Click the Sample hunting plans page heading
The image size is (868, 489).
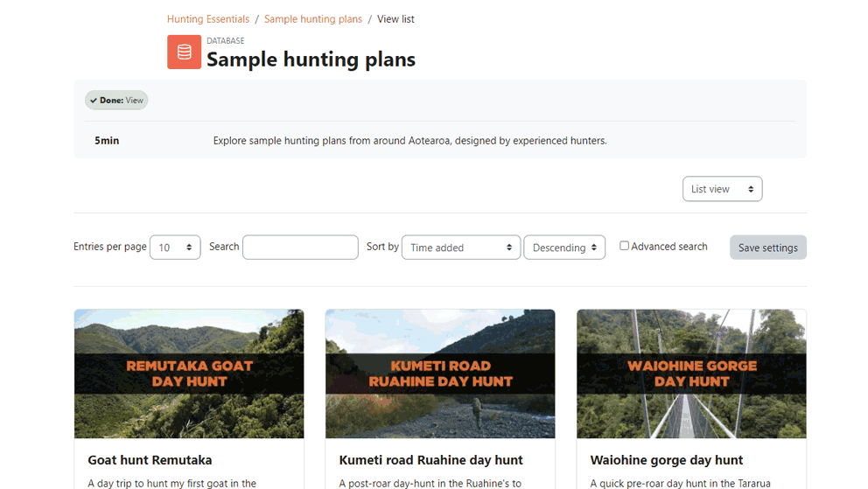click(311, 59)
